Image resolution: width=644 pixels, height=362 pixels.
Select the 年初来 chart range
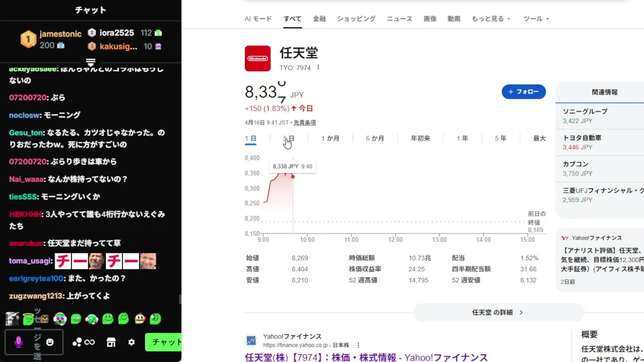pyautogui.click(x=420, y=138)
